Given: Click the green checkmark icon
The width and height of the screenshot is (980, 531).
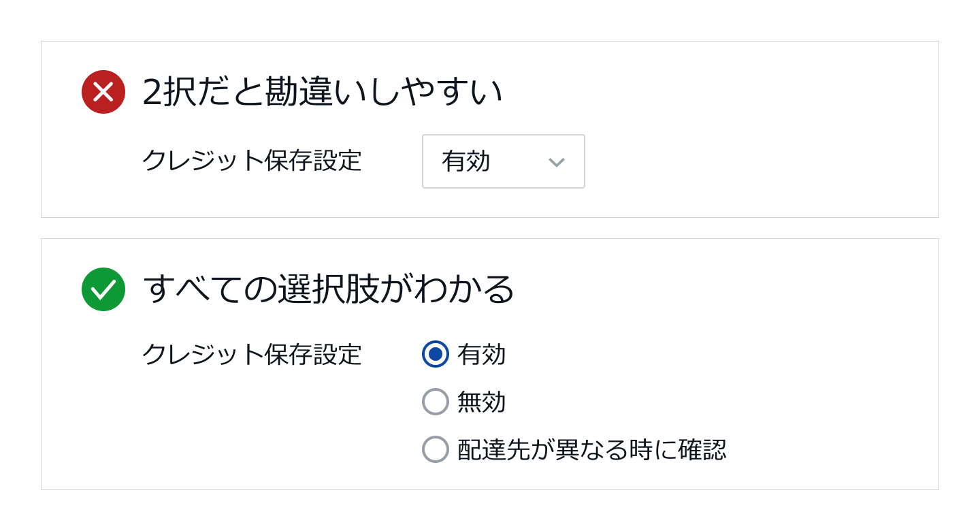Looking at the screenshot, I should [x=103, y=289].
